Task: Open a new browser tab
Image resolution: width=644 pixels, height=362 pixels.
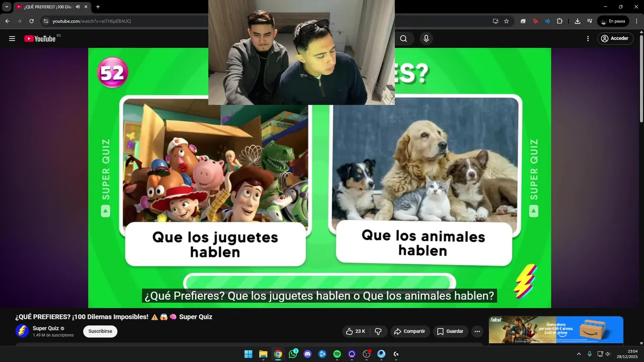Action: pos(98,7)
